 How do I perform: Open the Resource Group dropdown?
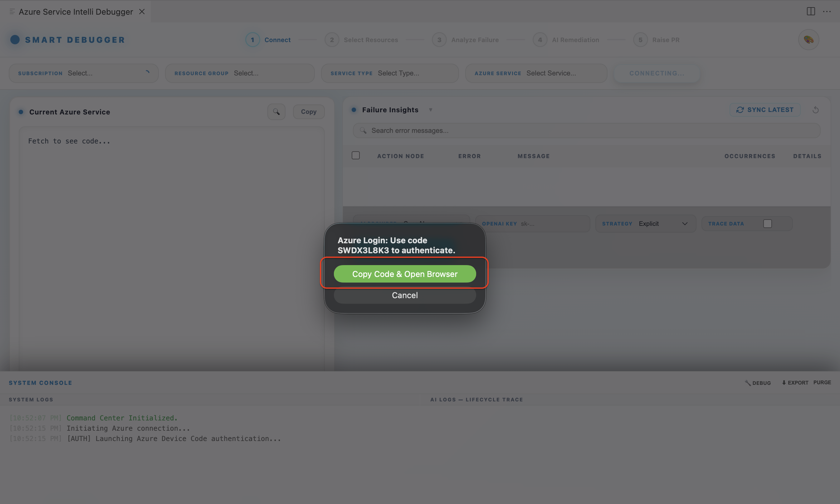240,73
